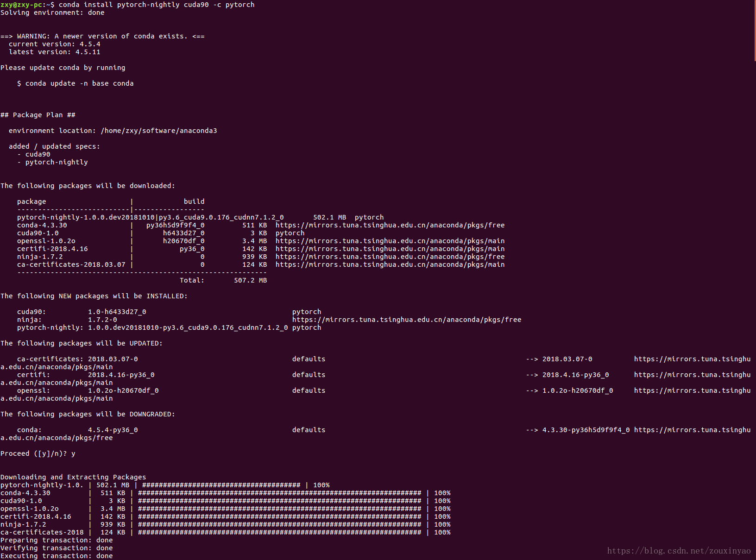Select 'conda: 4.5.4-py36_0' downgrade entry
The image size is (756, 560).
tap(77, 430)
